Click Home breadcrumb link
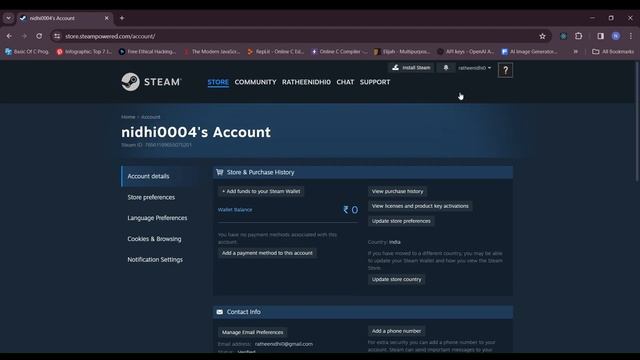This screenshot has height=360, width=640. [x=128, y=117]
